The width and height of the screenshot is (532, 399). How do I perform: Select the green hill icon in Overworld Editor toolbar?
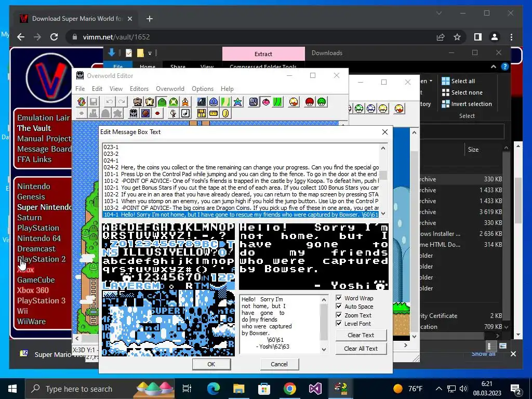click(x=162, y=102)
